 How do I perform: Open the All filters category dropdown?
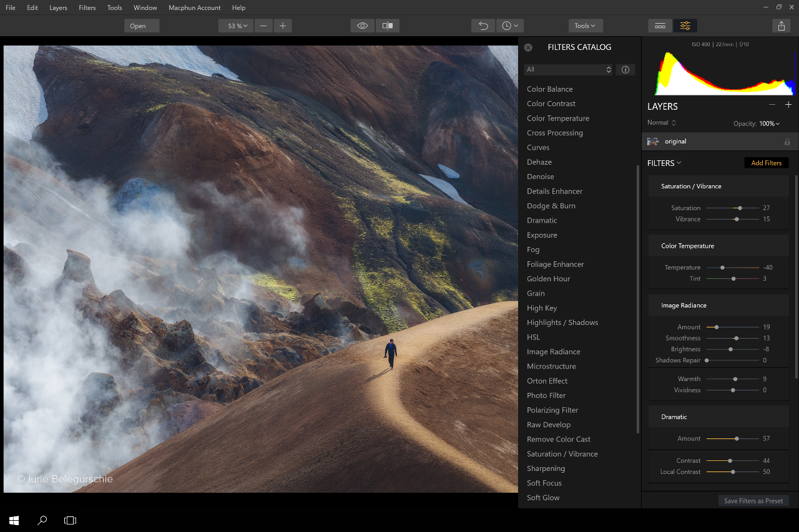tap(569, 70)
